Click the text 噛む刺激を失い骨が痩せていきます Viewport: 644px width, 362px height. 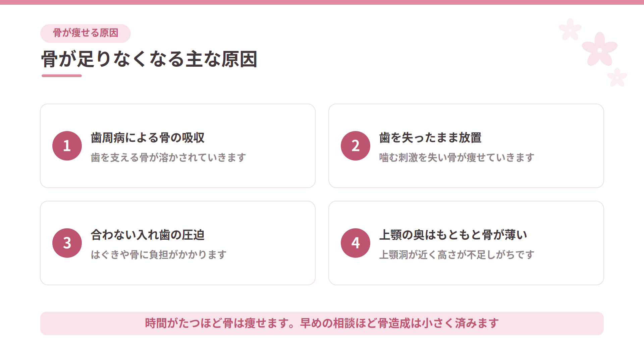pos(457,157)
